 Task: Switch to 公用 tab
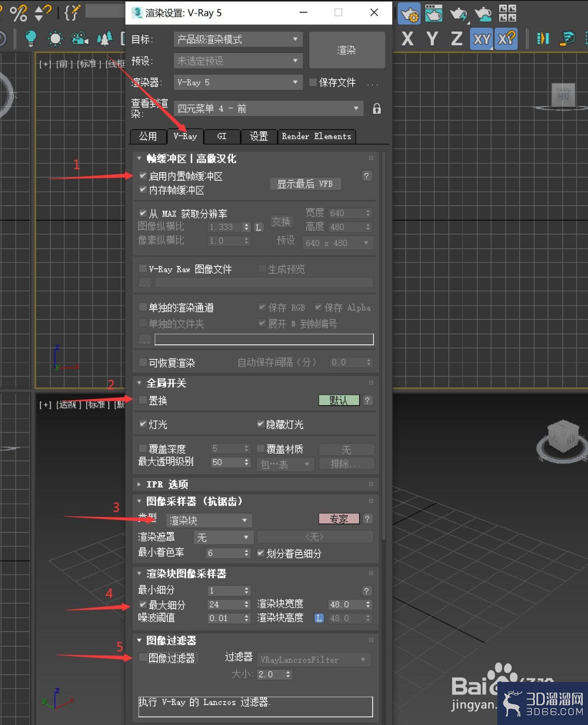pyautogui.click(x=148, y=136)
